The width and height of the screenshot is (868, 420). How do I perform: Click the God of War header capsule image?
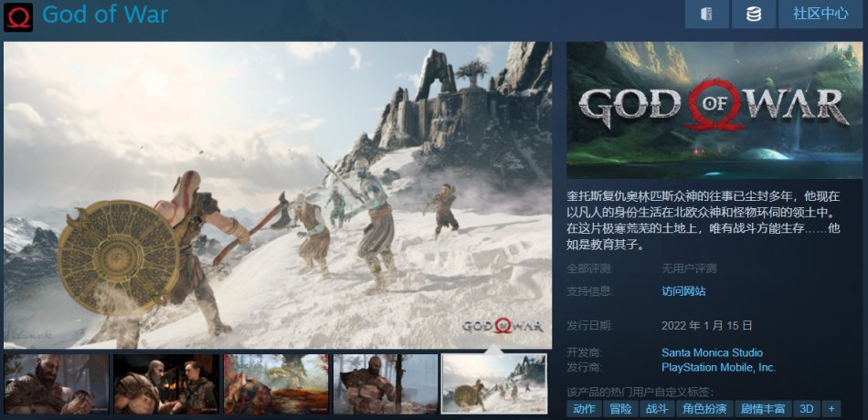(x=715, y=110)
